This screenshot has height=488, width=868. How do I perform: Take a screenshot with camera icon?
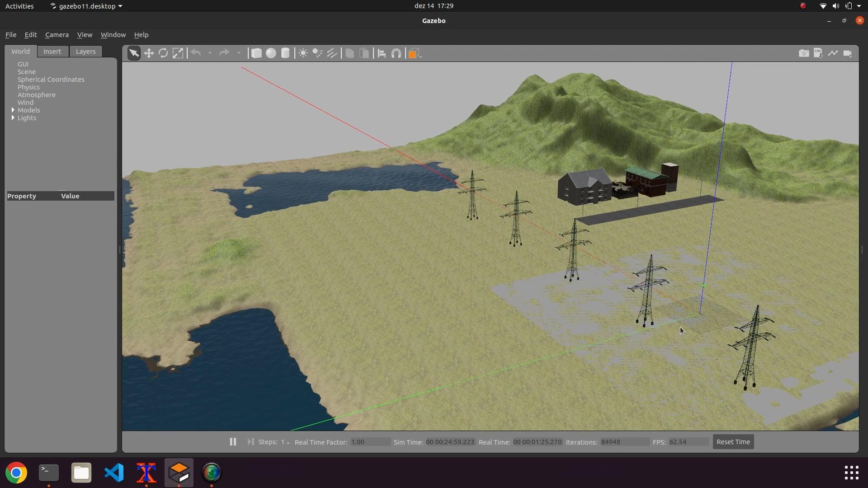804,53
